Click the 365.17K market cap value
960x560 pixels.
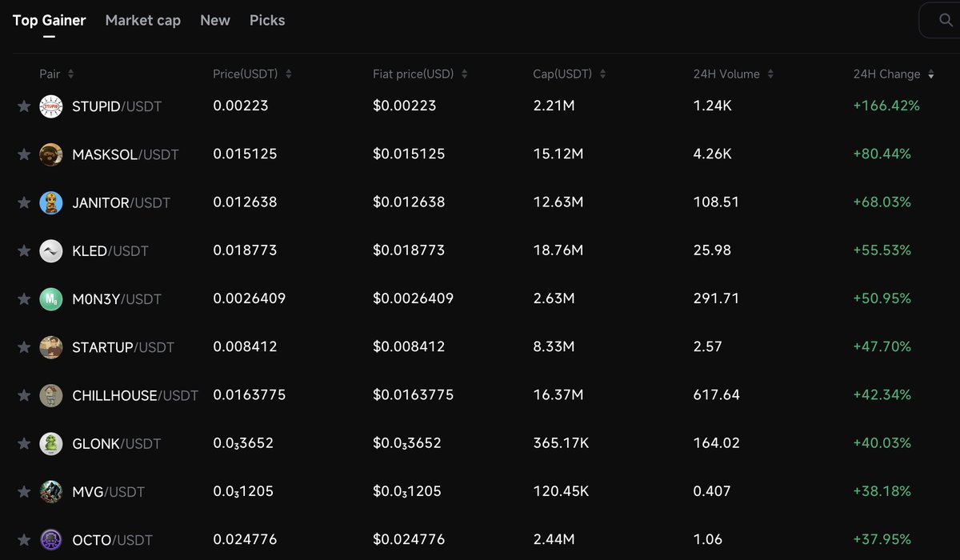[x=561, y=442]
